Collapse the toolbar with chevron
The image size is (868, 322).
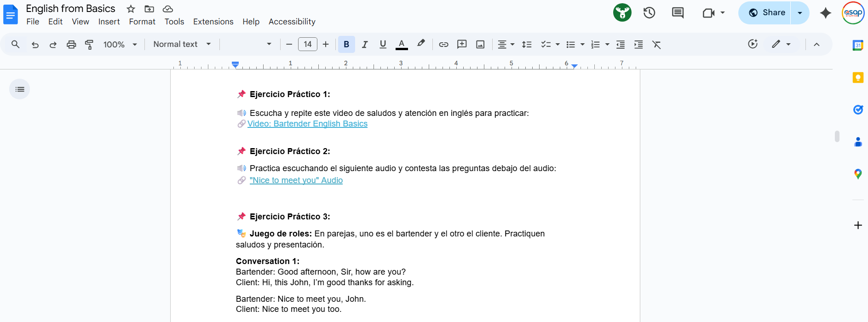(816, 45)
